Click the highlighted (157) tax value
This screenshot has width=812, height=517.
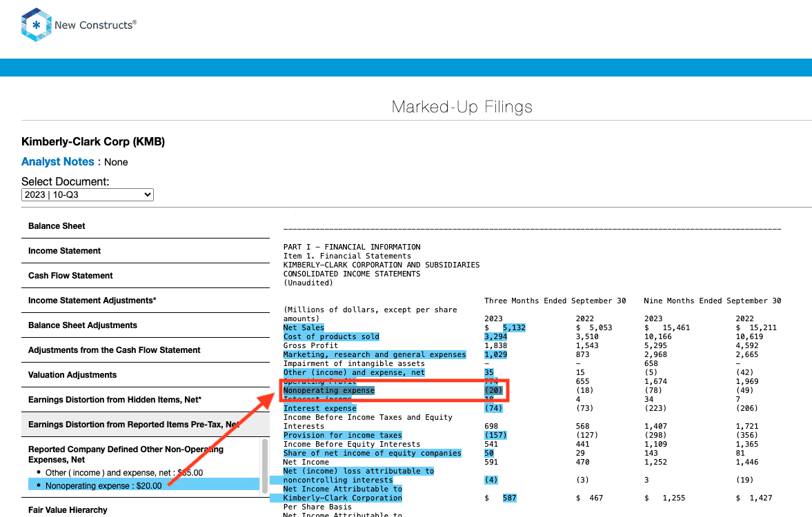click(495, 435)
